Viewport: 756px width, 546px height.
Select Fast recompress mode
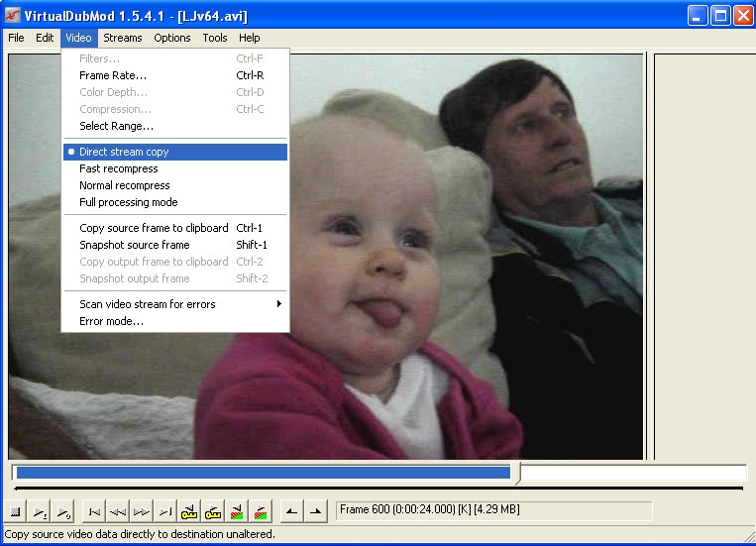175,168
